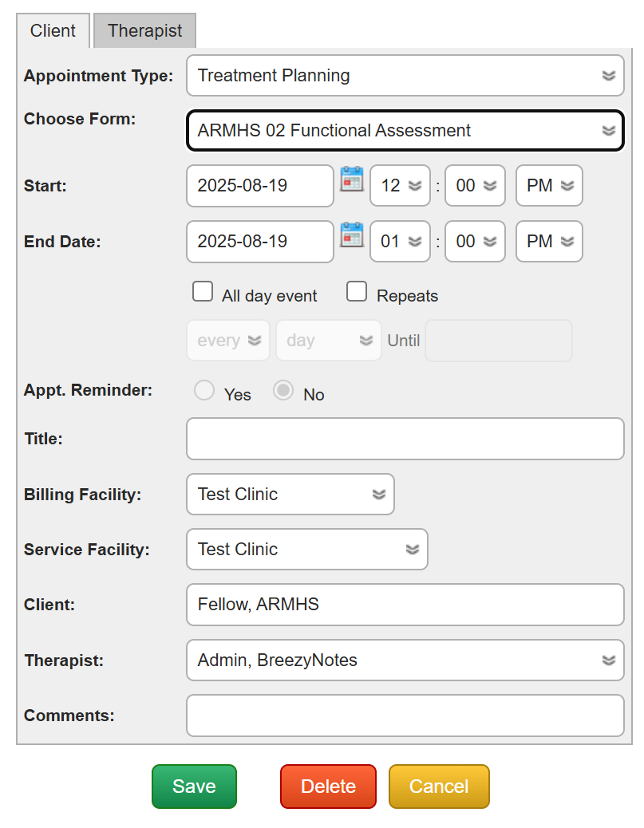This screenshot has height=828, width=644.
Task: Focus the Comments input field
Action: 405,716
